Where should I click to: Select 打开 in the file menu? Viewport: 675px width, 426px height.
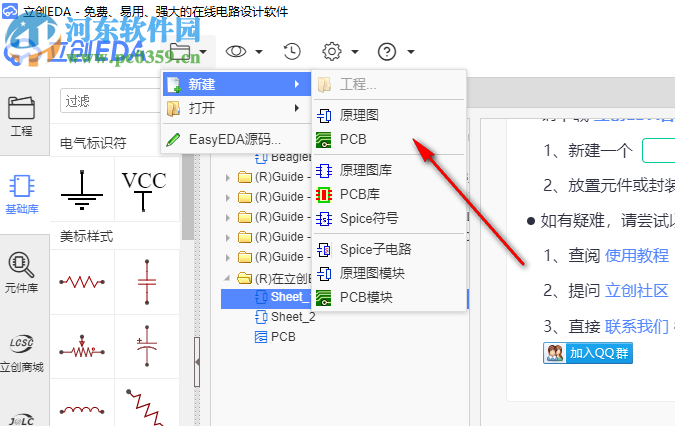[x=236, y=108]
